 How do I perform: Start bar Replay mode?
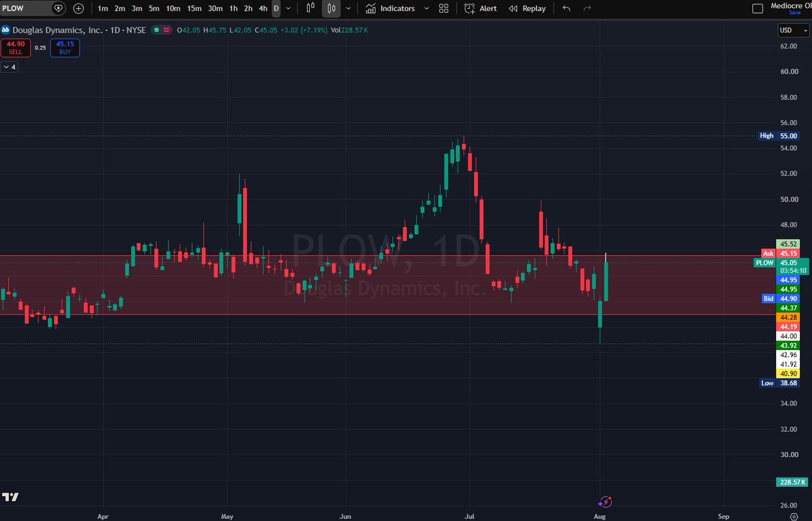pyautogui.click(x=527, y=8)
